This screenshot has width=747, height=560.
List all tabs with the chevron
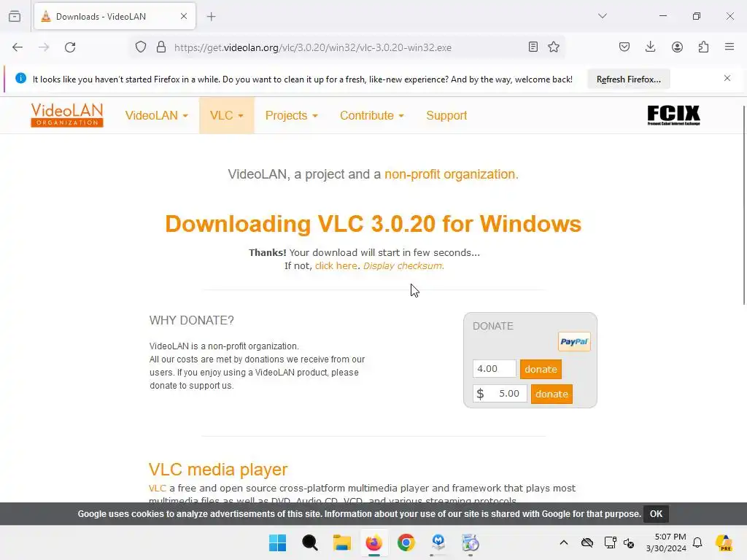pos(602,16)
